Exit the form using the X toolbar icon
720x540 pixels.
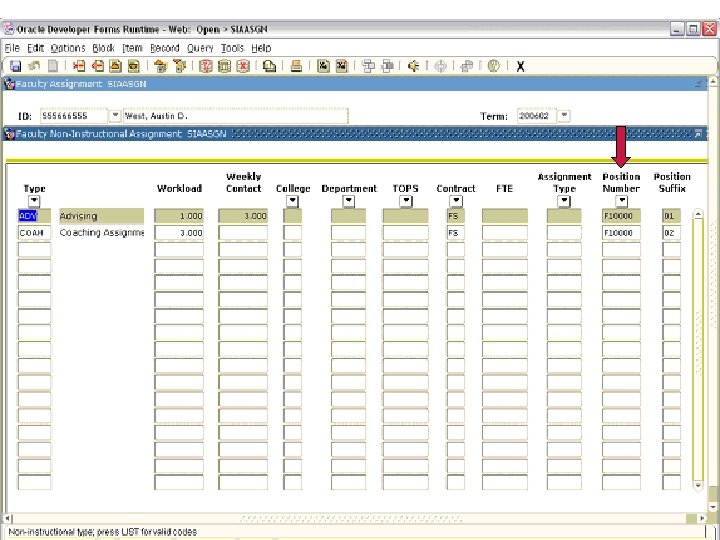click(x=520, y=66)
